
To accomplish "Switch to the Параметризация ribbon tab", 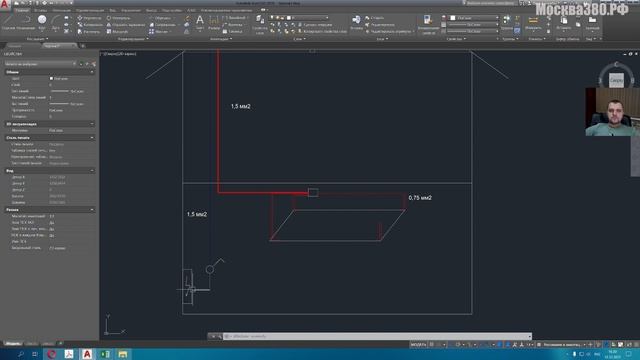I will 90,10.
